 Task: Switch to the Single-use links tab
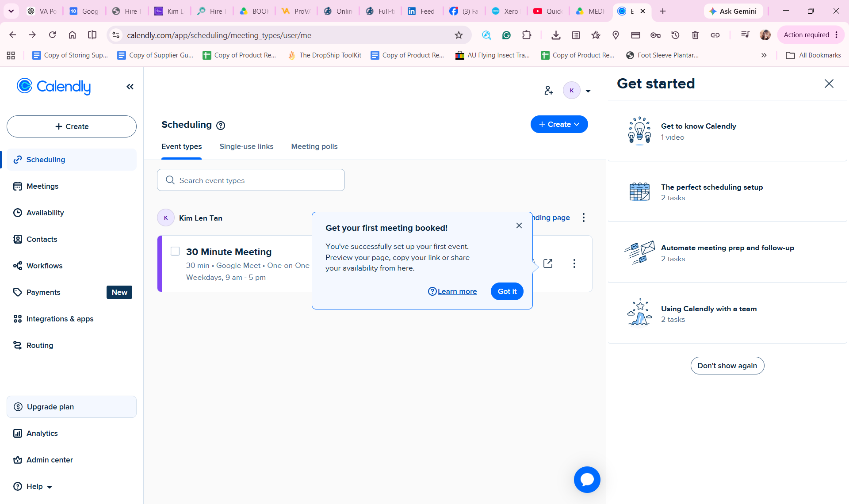pyautogui.click(x=246, y=146)
